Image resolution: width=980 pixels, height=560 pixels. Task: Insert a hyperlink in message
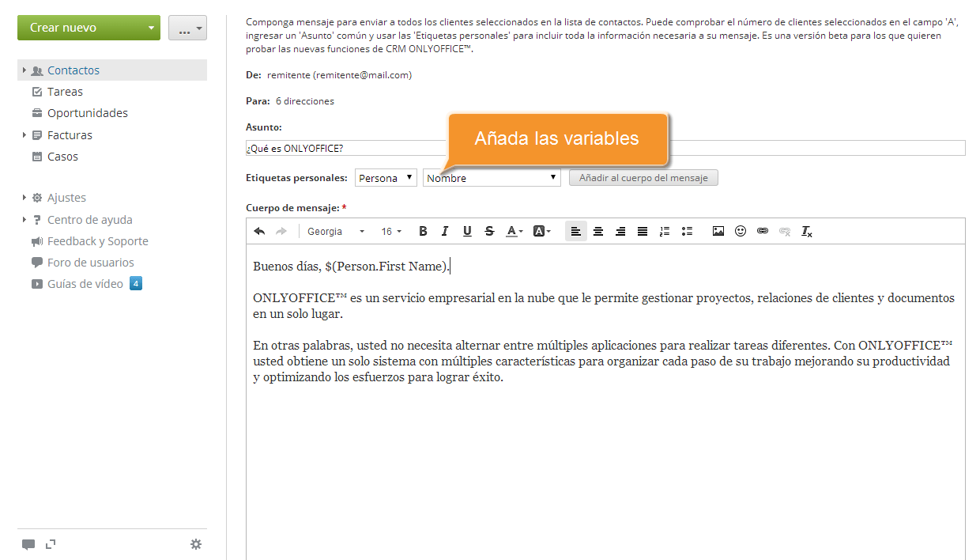[762, 231]
